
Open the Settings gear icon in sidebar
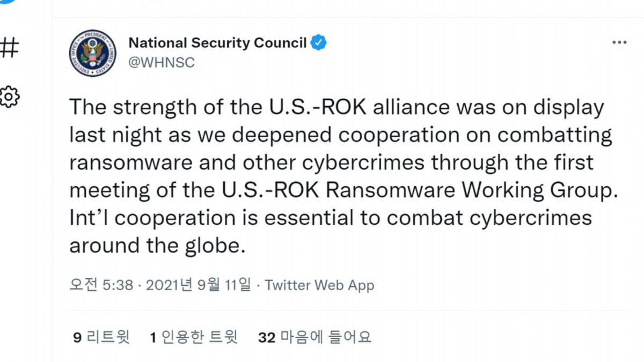(9, 97)
